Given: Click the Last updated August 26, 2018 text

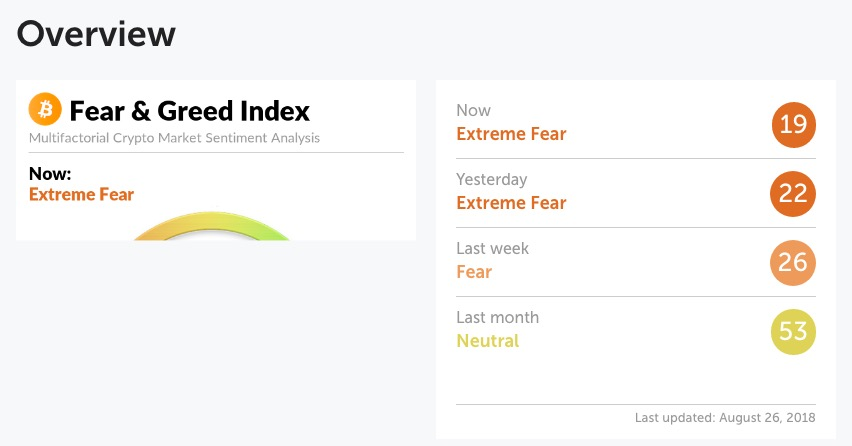Looking at the screenshot, I should [x=725, y=418].
